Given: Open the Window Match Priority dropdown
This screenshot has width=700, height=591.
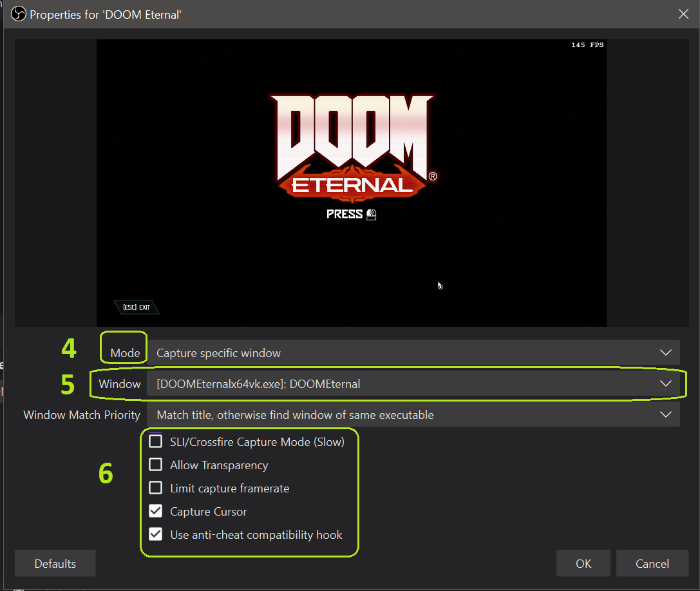Looking at the screenshot, I should [x=413, y=414].
